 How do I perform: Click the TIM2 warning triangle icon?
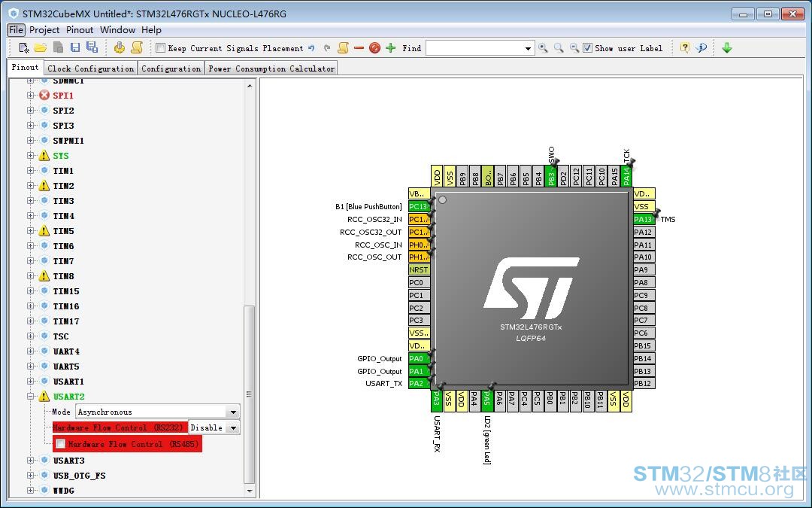coord(44,186)
